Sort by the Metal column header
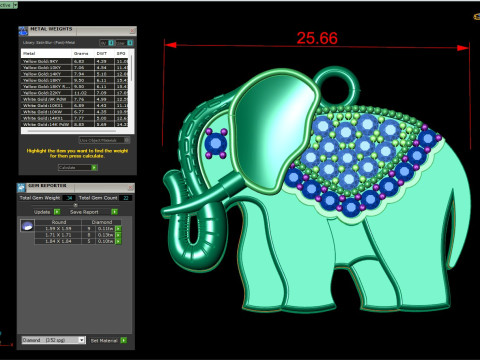Viewport: 480px width, 360px height. point(46,53)
